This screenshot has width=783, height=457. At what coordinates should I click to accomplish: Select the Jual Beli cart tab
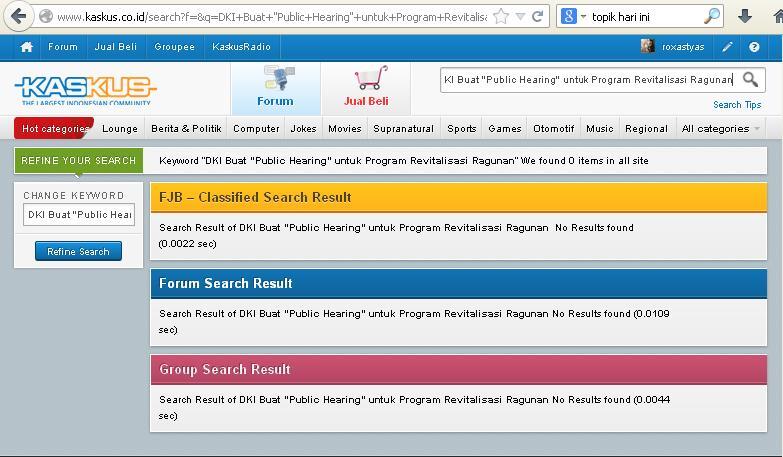[366, 88]
